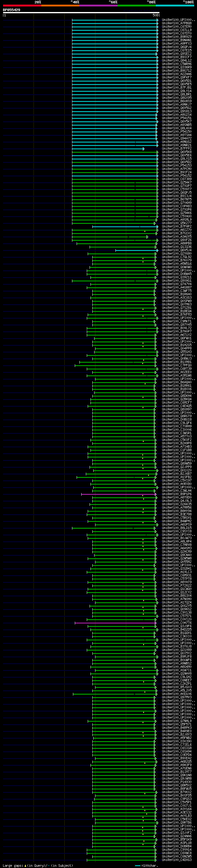Open hit UniRef100_Q9SEC2
This screenshot has height=868, width=197.
pyautogui.click(x=177, y=54)
